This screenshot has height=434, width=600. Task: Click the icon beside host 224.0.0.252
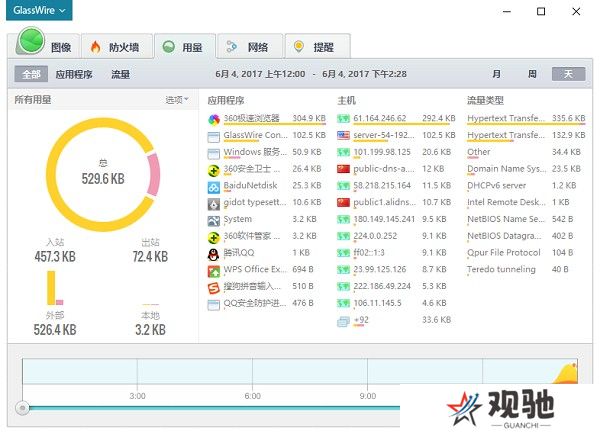point(343,236)
